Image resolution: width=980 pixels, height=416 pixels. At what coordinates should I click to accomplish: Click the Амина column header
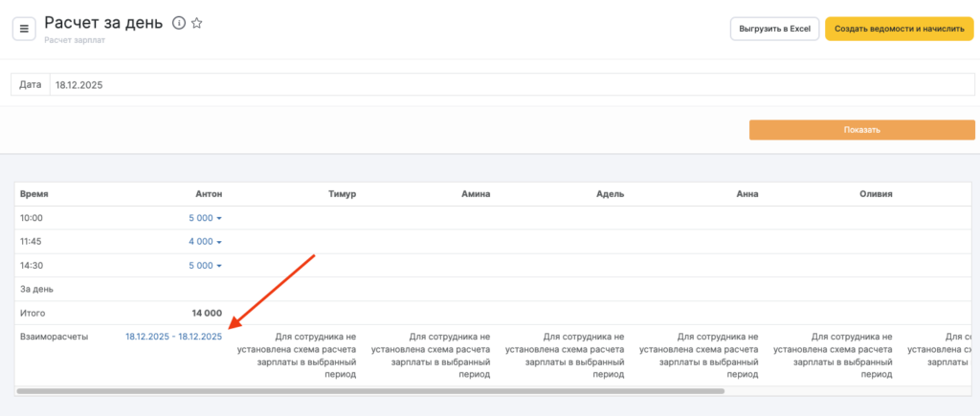pos(475,194)
